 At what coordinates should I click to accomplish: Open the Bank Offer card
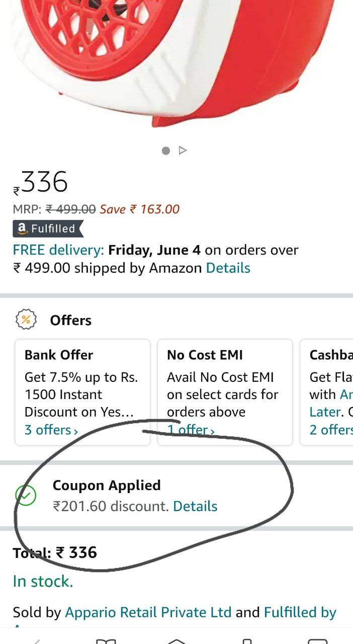pos(82,392)
